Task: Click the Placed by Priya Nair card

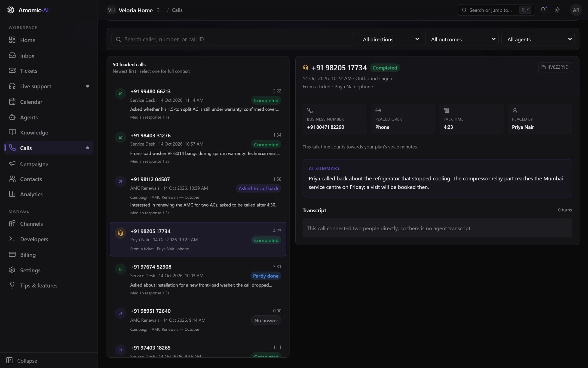Action: [540, 119]
